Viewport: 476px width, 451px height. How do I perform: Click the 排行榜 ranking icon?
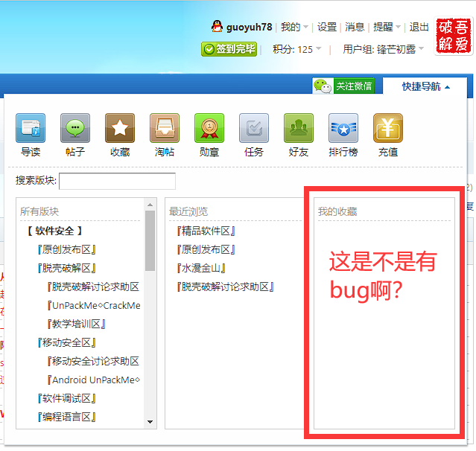tap(343, 128)
